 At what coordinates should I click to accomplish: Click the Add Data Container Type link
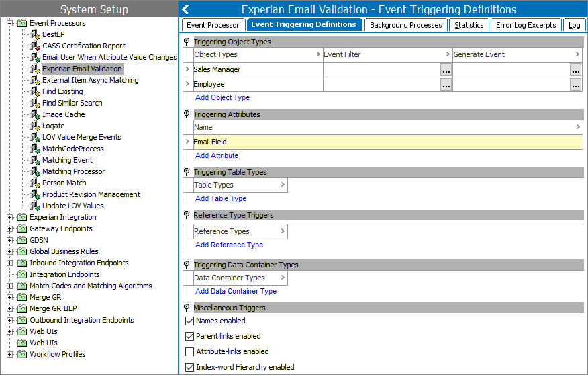pos(236,291)
